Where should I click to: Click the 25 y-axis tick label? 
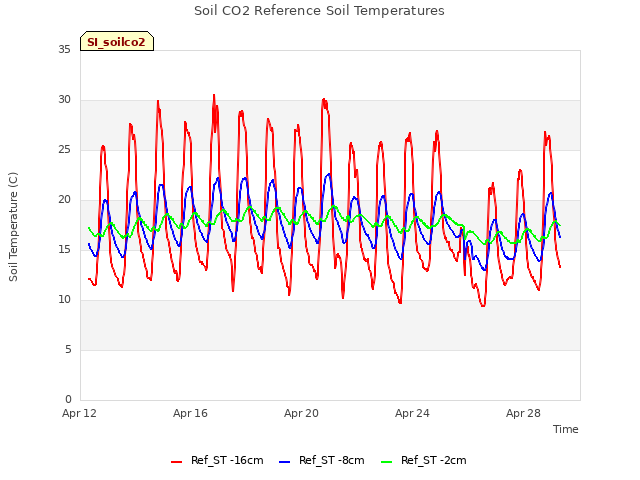(64, 150)
